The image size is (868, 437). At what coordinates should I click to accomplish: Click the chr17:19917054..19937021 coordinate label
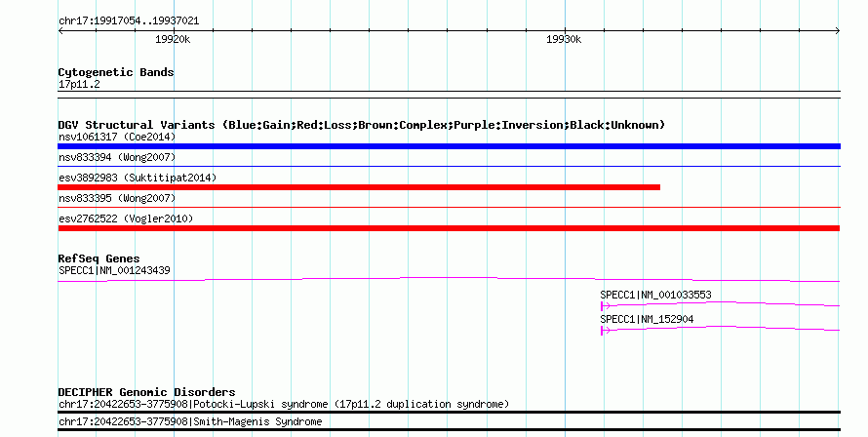pos(129,21)
